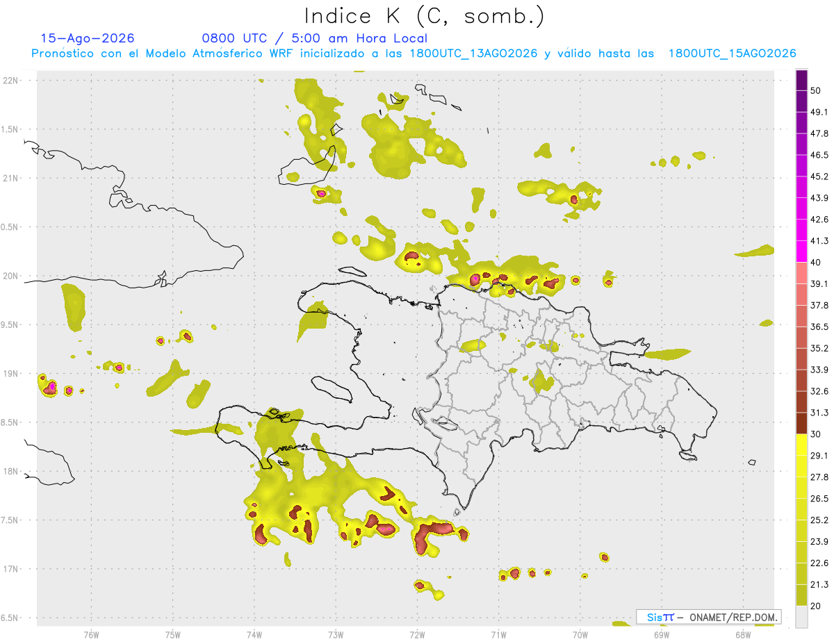Click the color scale value 49.1
This screenshot has width=834, height=644.
click(x=819, y=112)
